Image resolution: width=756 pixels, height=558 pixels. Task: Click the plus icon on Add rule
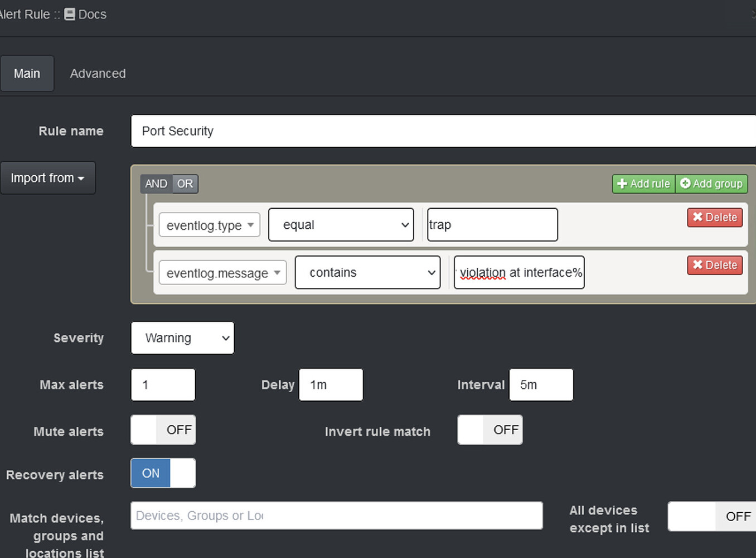pyautogui.click(x=623, y=184)
